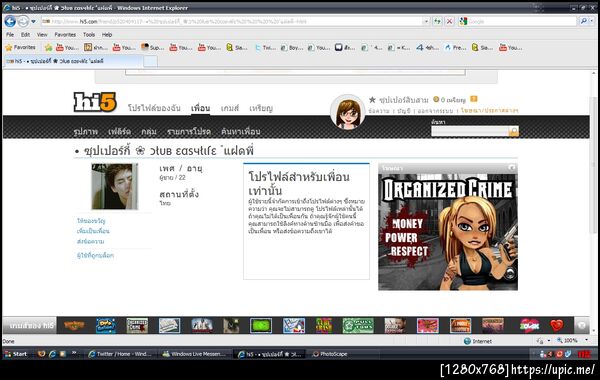
Task: Click the profile photo of the user
Action: point(114,186)
